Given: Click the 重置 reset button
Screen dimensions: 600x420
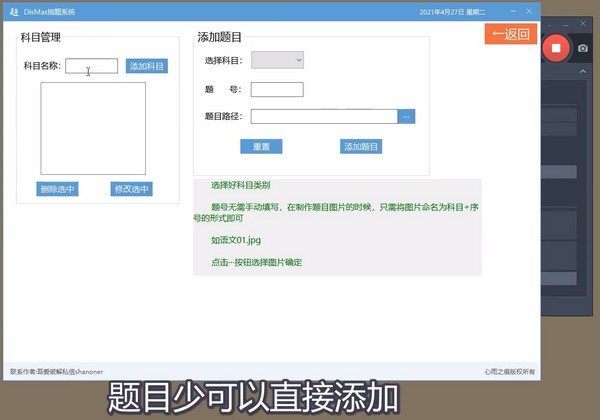Looking at the screenshot, I should 261,147.
